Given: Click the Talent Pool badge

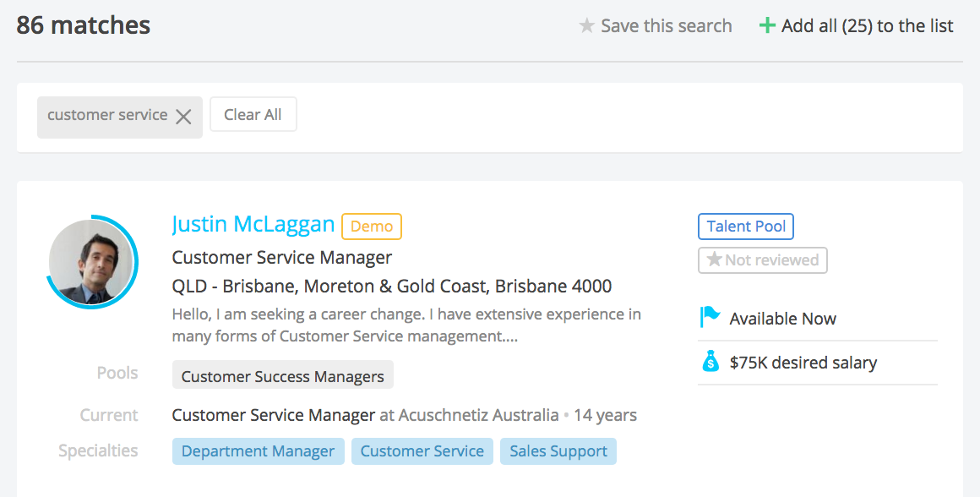Looking at the screenshot, I should [746, 227].
